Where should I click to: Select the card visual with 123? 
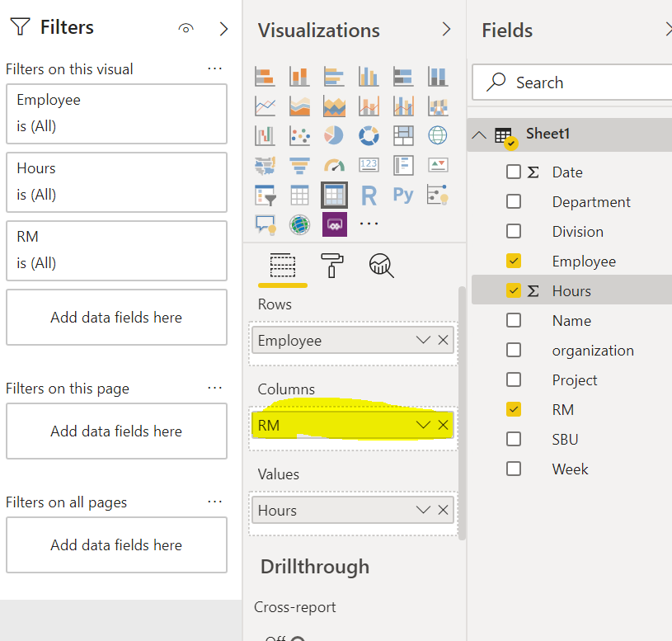(x=369, y=165)
